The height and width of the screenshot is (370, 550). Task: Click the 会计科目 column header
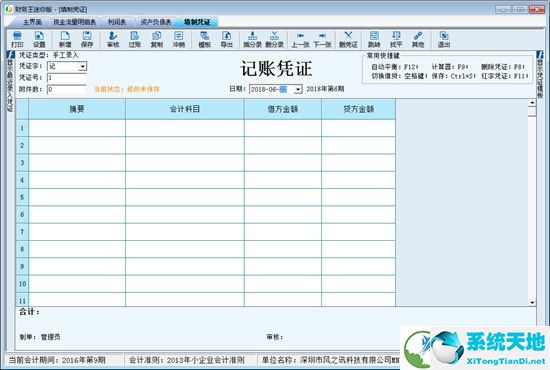coord(185,109)
